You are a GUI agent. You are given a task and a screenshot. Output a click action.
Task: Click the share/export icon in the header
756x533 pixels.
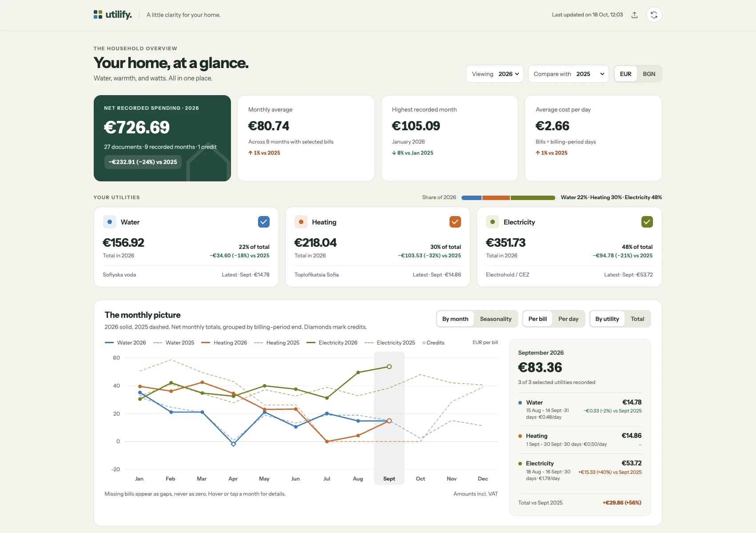[634, 15]
